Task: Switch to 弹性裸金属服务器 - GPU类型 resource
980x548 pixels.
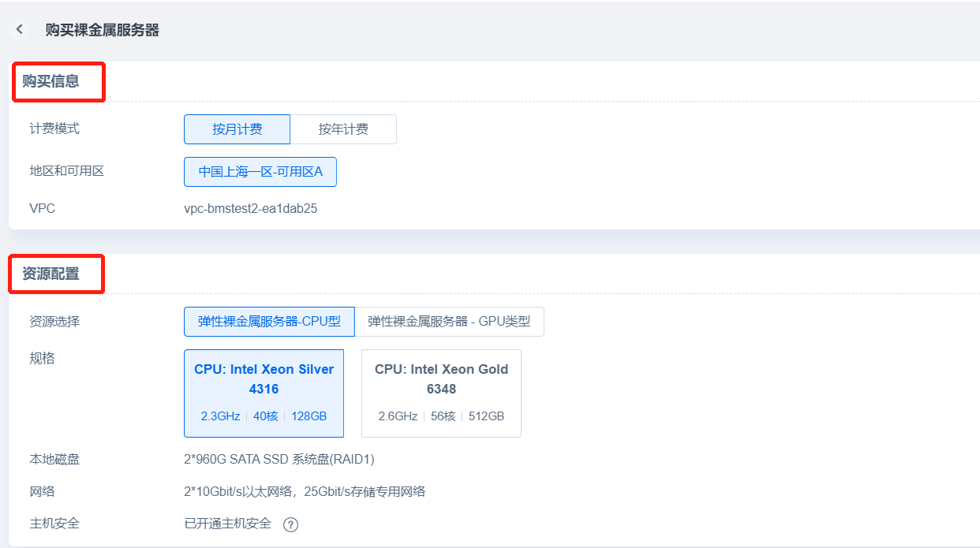Action: [449, 322]
